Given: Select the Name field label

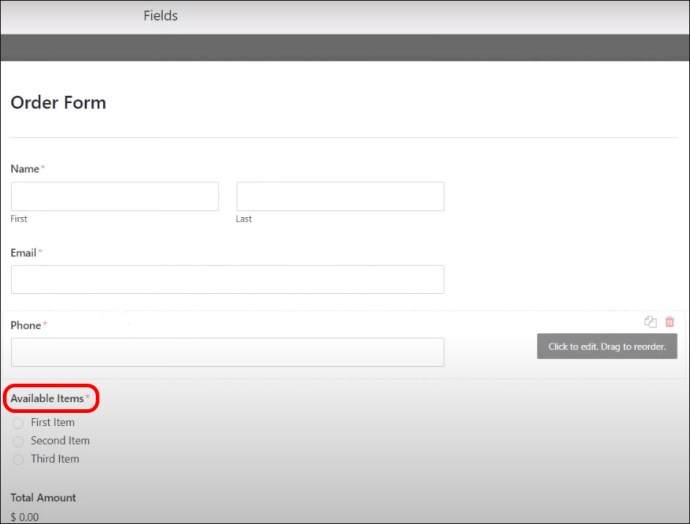Looking at the screenshot, I should [x=25, y=169].
